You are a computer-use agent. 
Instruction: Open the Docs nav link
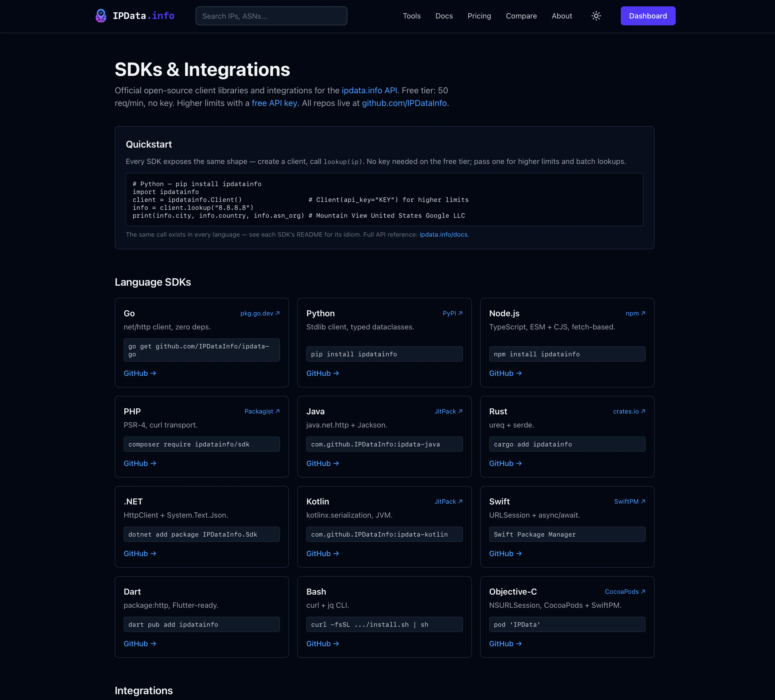coord(444,16)
